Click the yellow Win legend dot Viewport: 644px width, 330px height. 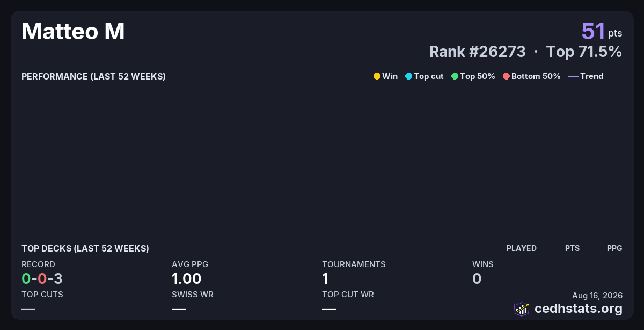pyautogui.click(x=377, y=76)
